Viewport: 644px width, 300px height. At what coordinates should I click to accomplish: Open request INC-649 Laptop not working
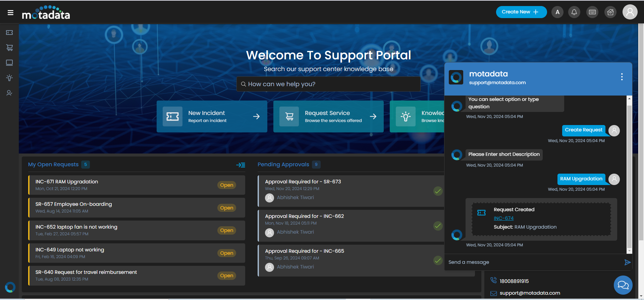[137, 253]
